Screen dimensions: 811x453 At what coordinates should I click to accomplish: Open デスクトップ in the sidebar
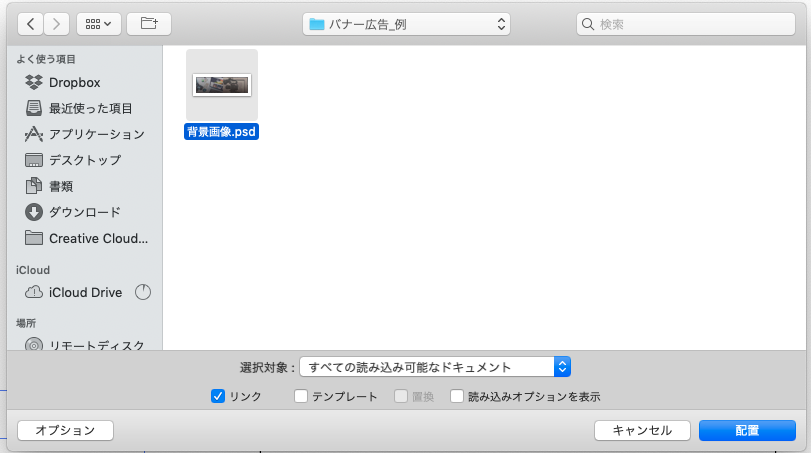coord(84,160)
